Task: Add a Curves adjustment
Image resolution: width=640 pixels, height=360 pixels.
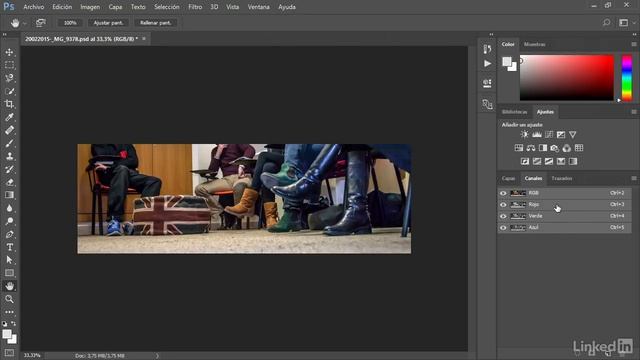Action: click(549, 134)
